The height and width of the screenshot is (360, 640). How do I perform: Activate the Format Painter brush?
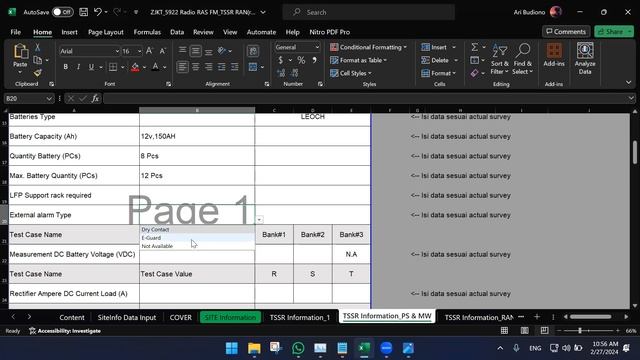tap(38, 73)
